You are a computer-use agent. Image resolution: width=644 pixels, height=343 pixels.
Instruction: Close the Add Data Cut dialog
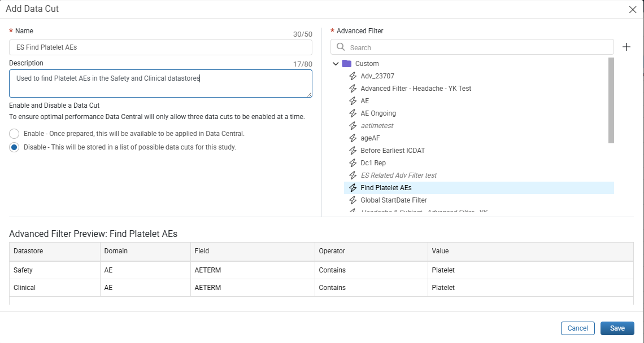pos(633,10)
